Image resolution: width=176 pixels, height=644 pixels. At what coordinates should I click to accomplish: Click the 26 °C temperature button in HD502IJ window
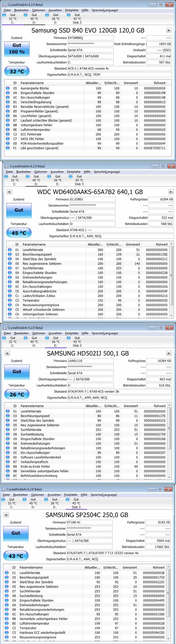(x=17, y=394)
